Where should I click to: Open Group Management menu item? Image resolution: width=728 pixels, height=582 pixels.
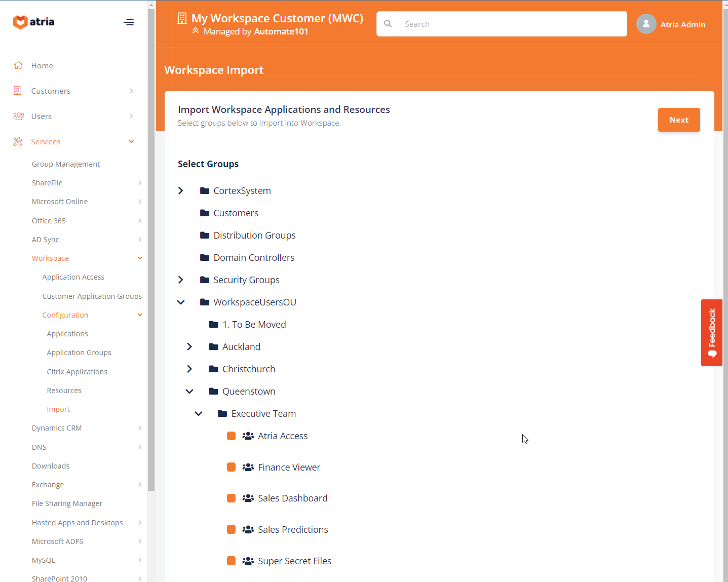pos(66,164)
